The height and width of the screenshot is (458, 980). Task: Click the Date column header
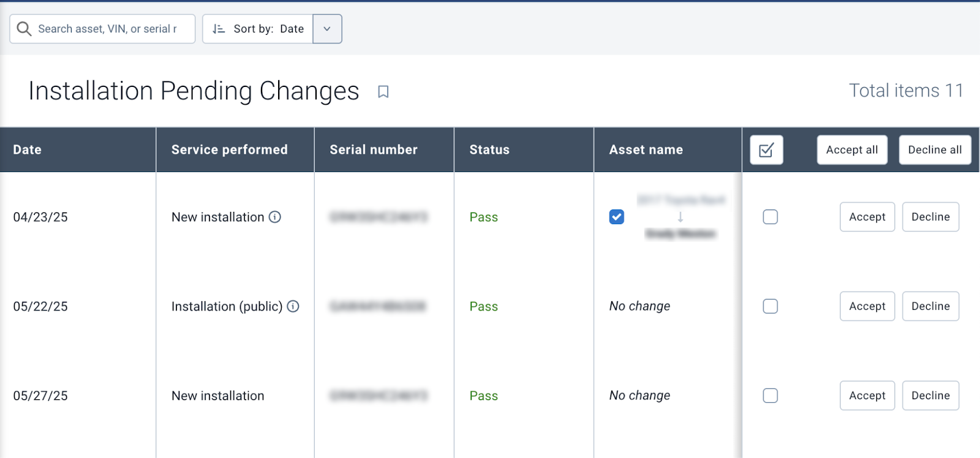(x=28, y=150)
